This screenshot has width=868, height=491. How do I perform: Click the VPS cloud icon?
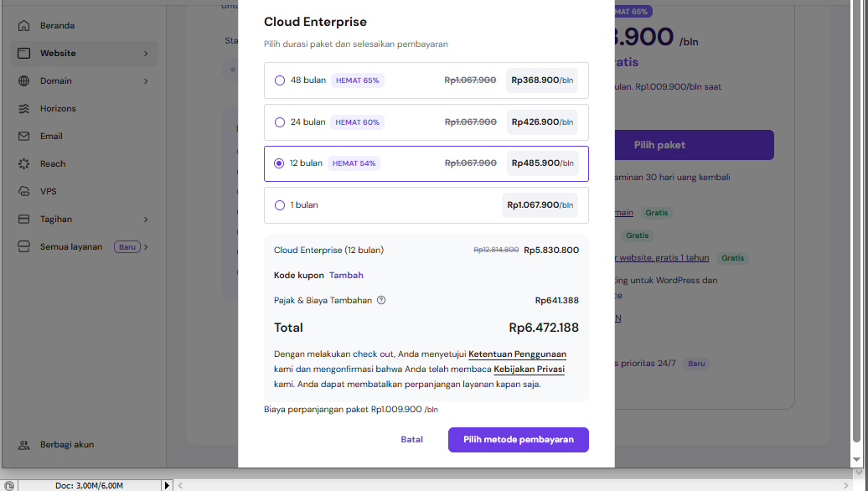pos(24,192)
